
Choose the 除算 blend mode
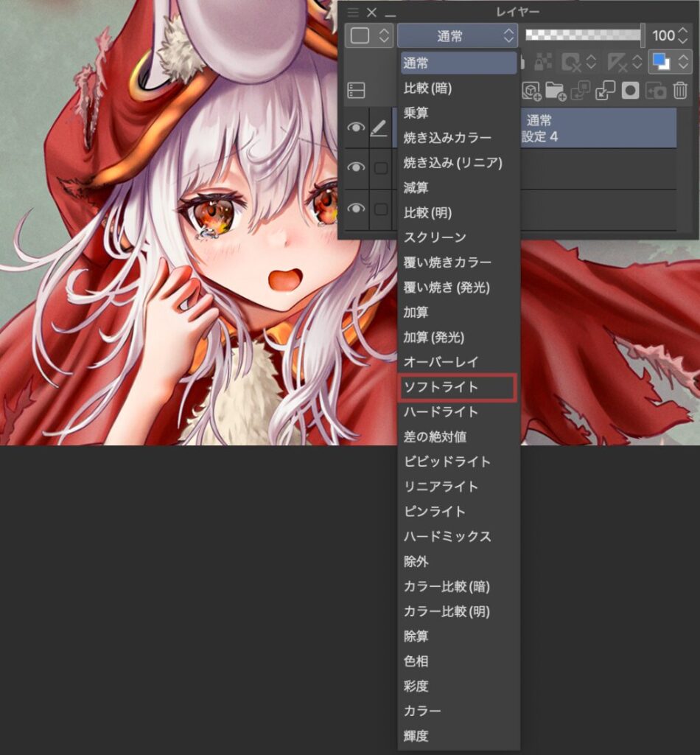click(458, 636)
